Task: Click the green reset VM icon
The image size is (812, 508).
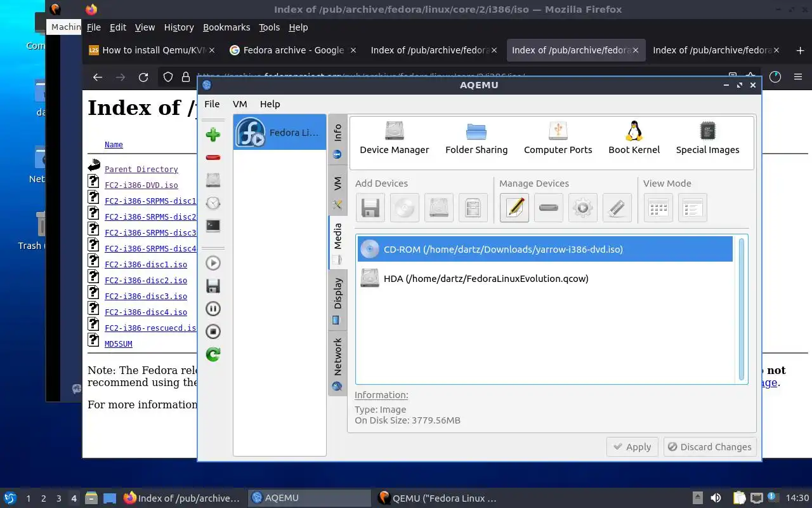Action: click(213, 354)
